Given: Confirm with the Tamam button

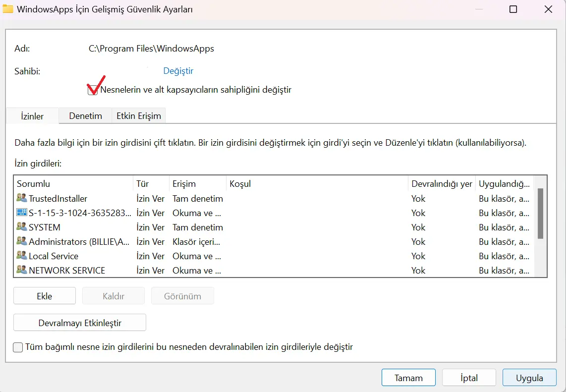Looking at the screenshot, I should pyautogui.click(x=408, y=378).
